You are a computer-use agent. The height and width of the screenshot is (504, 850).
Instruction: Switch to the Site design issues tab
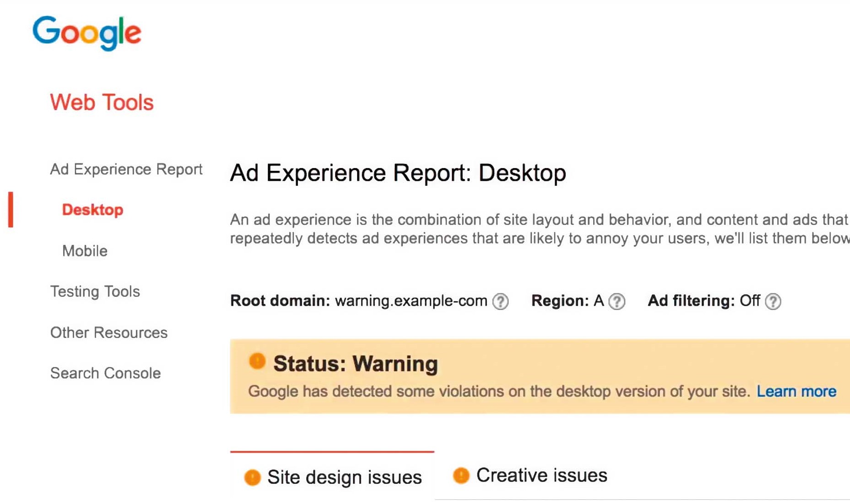[x=344, y=477]
